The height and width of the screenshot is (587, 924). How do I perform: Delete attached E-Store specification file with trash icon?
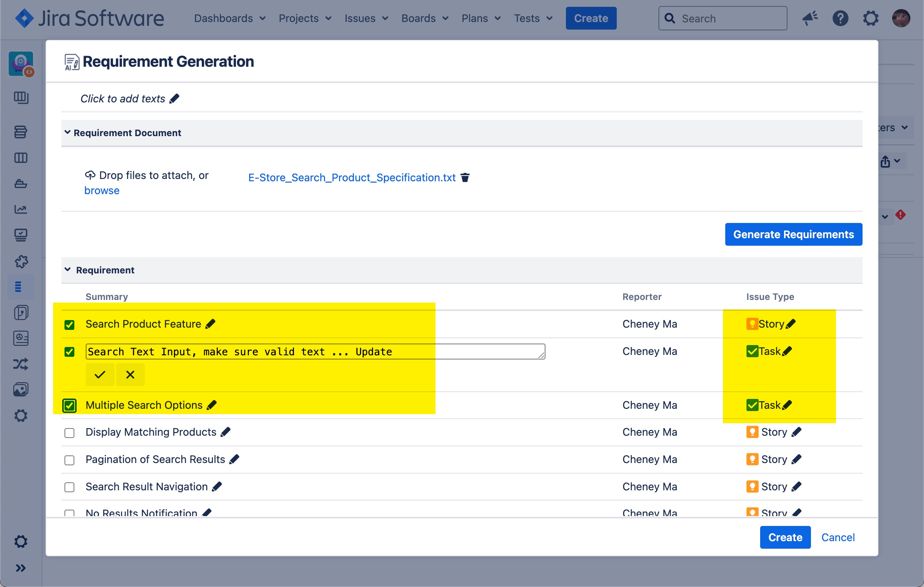(465, 177)
